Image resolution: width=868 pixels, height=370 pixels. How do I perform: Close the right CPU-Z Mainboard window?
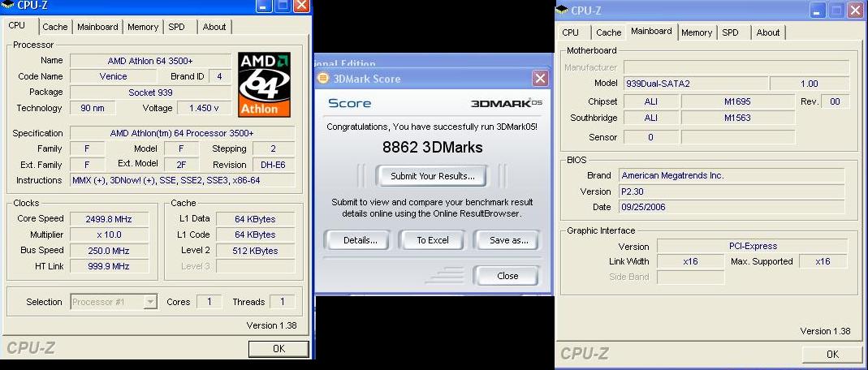(x=854, y=11)
